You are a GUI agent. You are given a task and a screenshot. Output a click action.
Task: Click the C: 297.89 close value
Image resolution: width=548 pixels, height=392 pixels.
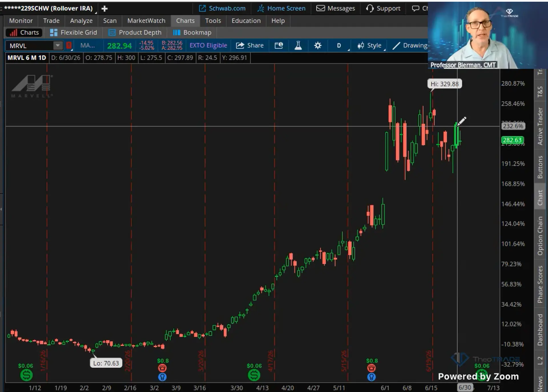tap(180, 58)
